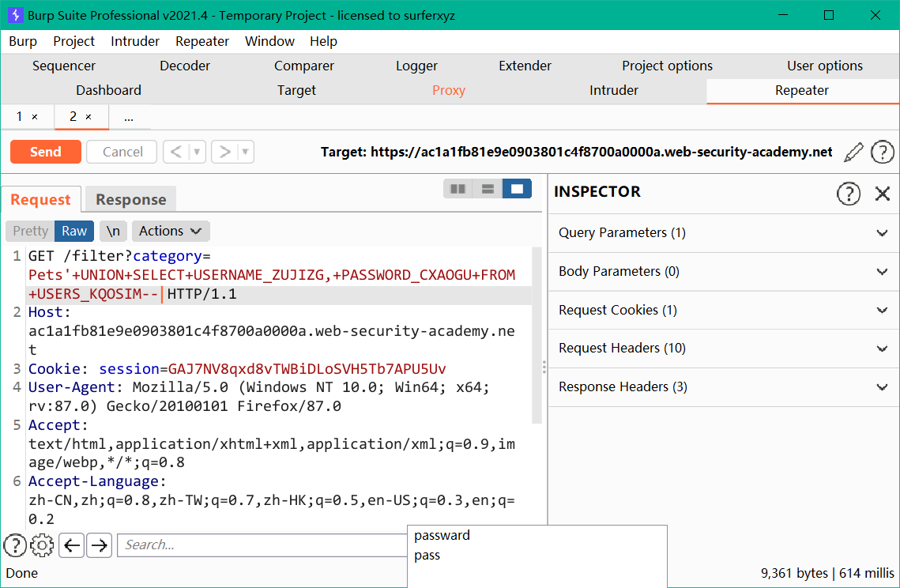This screenshot has height=588, width=900.
Task: Expand Request Cookies section
Action: (724, 310)
